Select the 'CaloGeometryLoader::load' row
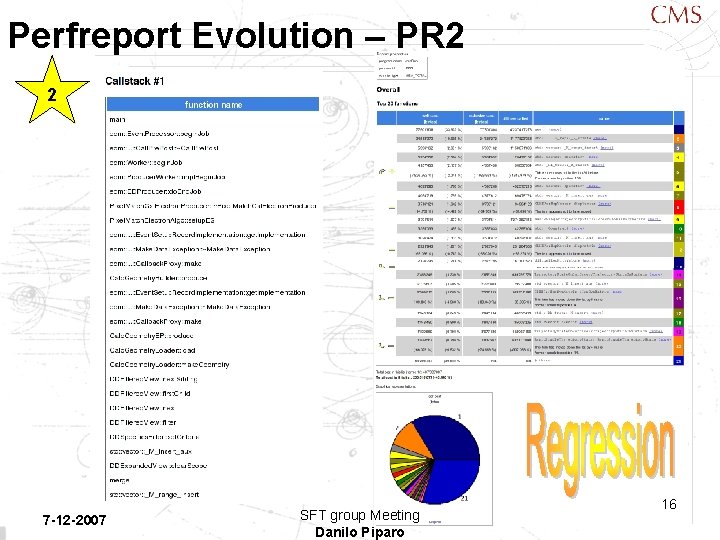Viewport: 720px width, 540px height. (x=213, y=350)
